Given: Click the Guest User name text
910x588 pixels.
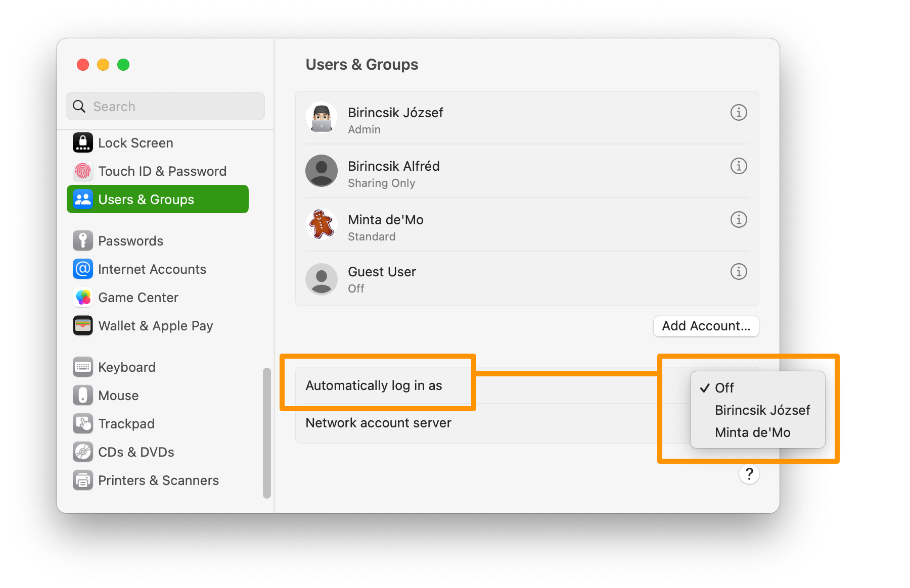Looking at the screenshot, I should point(382,272).
